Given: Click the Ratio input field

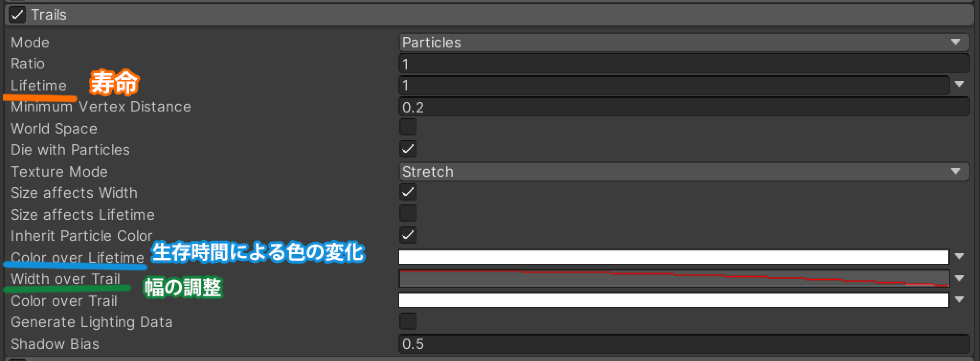Looking at the screenshot, I should pos(683,64).
